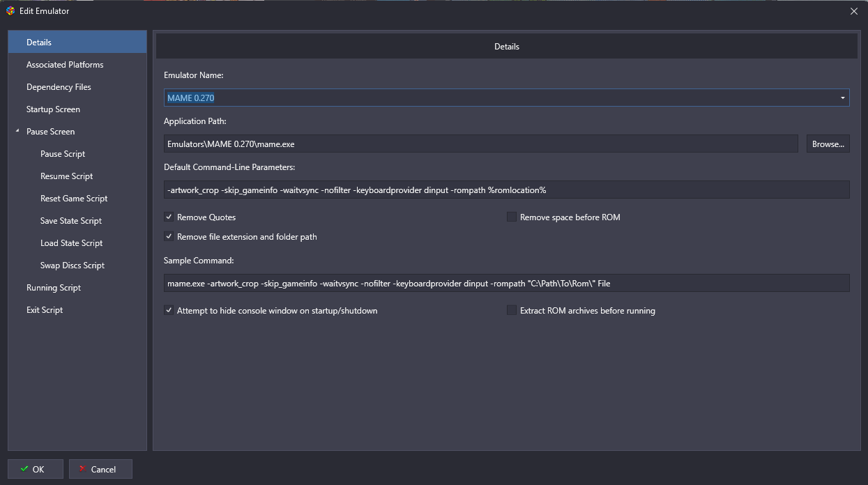Click the Application Path text field
Image resolution: width=868 pixels, height=485 pixels.
coord(481,144)
